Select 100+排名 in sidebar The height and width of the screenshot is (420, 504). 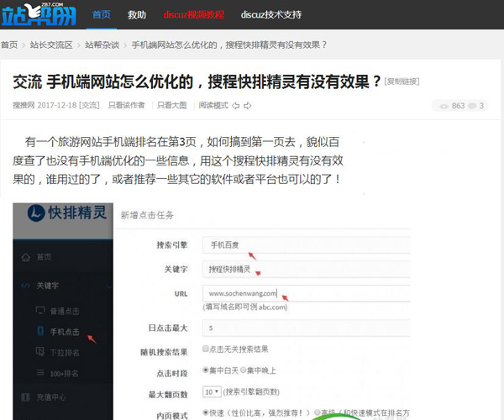pos(64,374)
